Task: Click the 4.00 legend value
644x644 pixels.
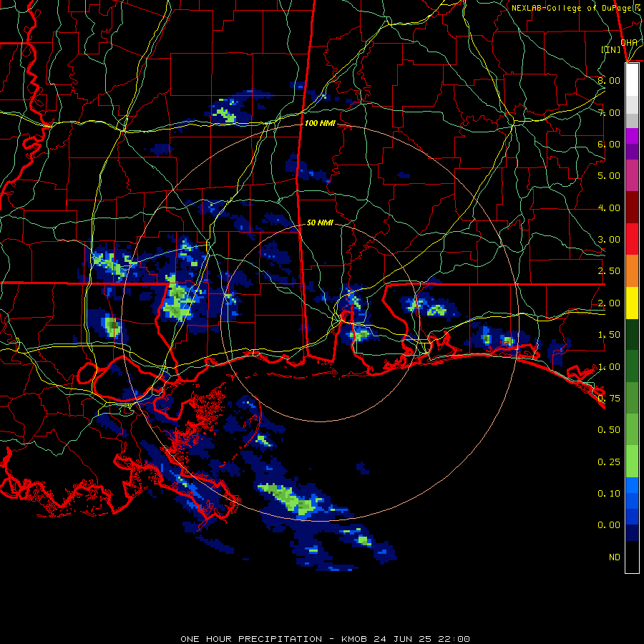Action: click(x=609, y=208)
